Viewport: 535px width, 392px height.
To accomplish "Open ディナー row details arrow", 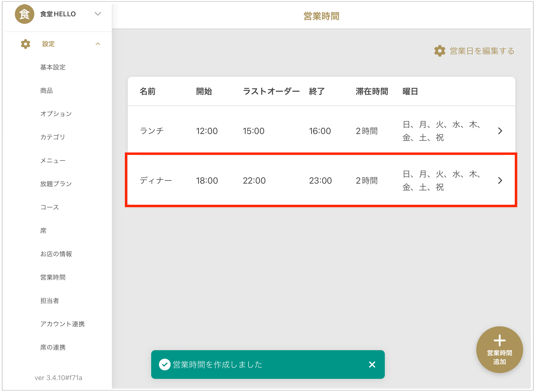I will 500,180.
